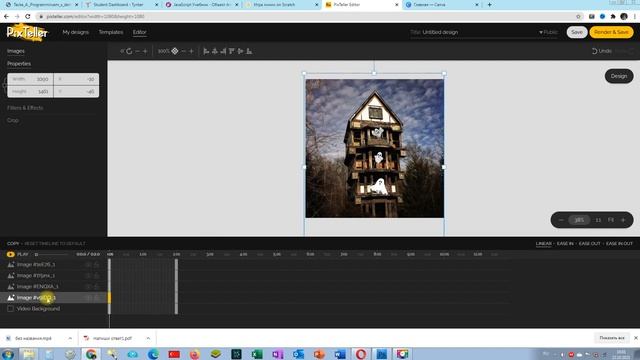Click the Undo button
The image size is (640, 360).
602,51
